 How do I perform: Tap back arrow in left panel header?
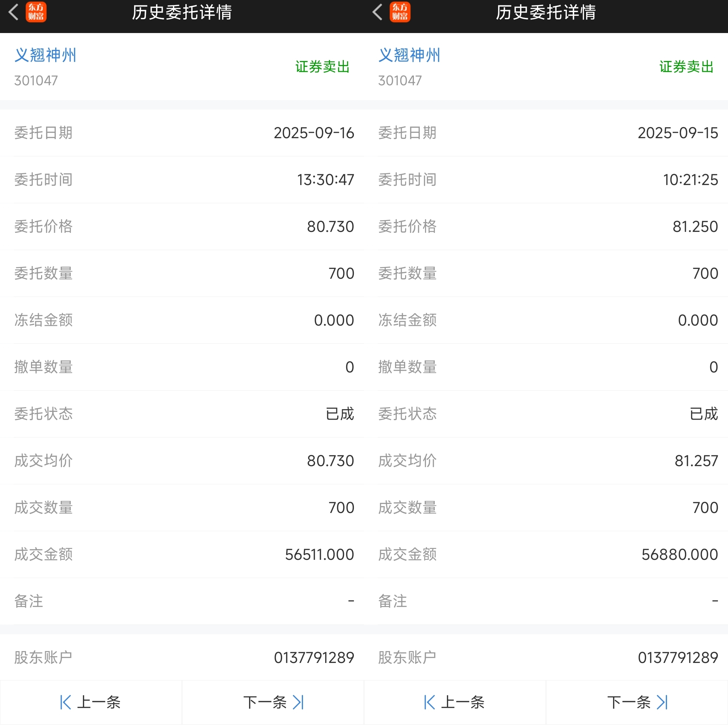pos(13,12)
